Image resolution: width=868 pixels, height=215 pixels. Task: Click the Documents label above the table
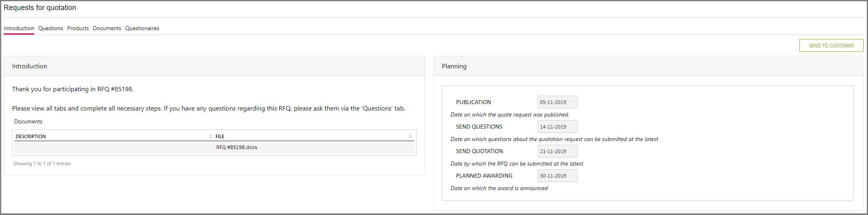(28, 122)
